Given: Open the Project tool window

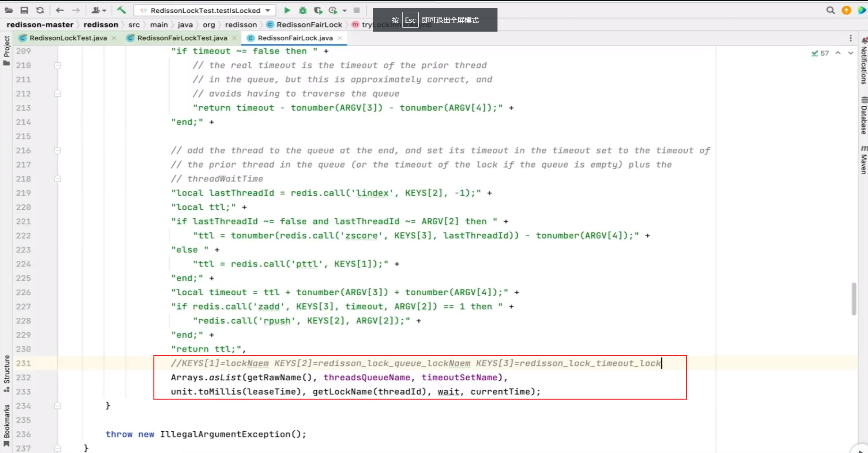Looking at the screenshot, I should 7,51.
